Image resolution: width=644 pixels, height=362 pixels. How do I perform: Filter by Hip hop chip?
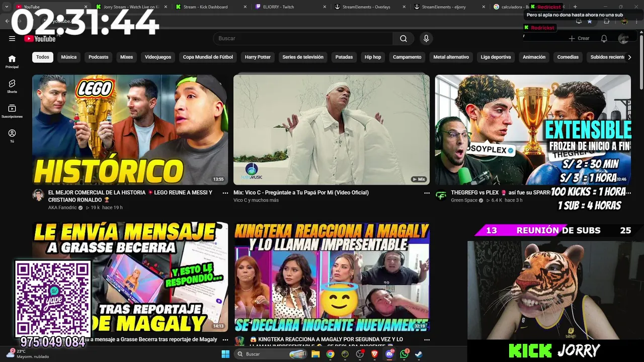373,57
